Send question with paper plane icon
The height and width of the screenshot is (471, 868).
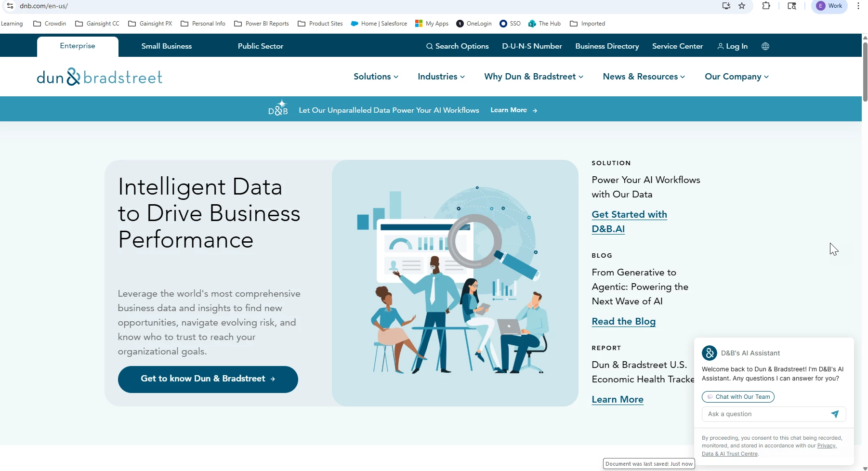(x=835, y=414)
